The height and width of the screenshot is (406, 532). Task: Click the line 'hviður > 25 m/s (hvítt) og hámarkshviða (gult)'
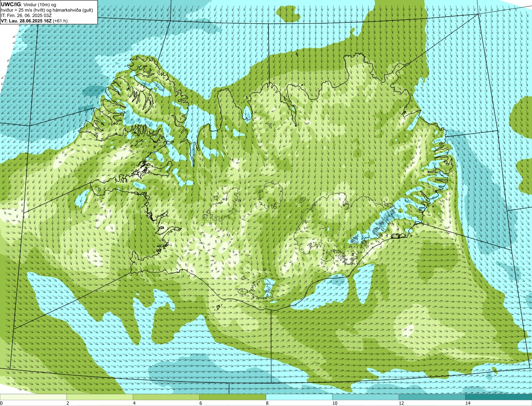[47, 10]
